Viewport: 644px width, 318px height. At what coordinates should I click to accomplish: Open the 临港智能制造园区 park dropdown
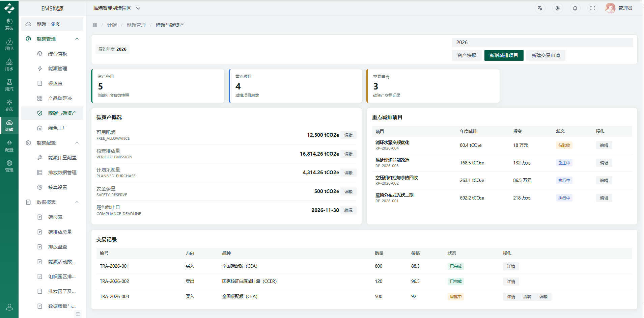117,8
